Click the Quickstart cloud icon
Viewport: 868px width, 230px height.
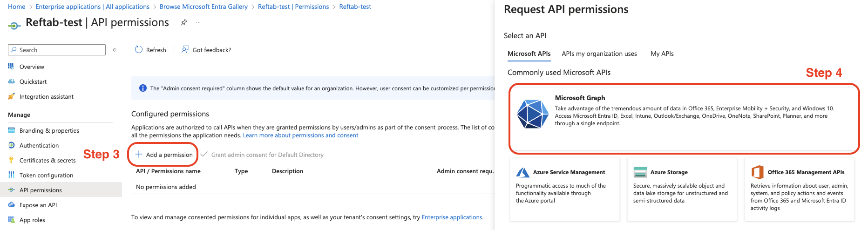[11, 81]
